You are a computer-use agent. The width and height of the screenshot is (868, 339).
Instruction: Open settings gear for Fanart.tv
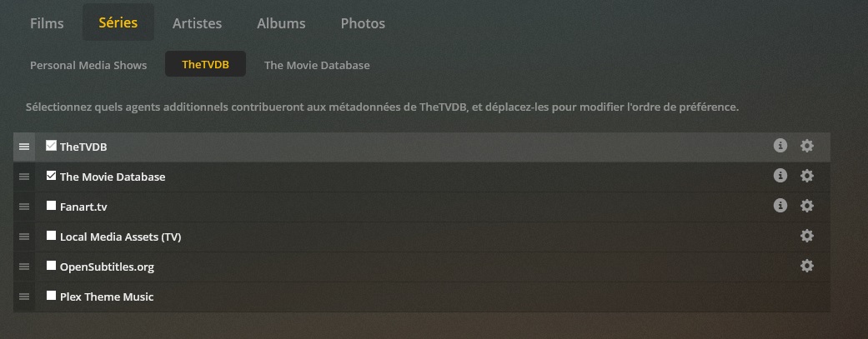click(807, 206)
